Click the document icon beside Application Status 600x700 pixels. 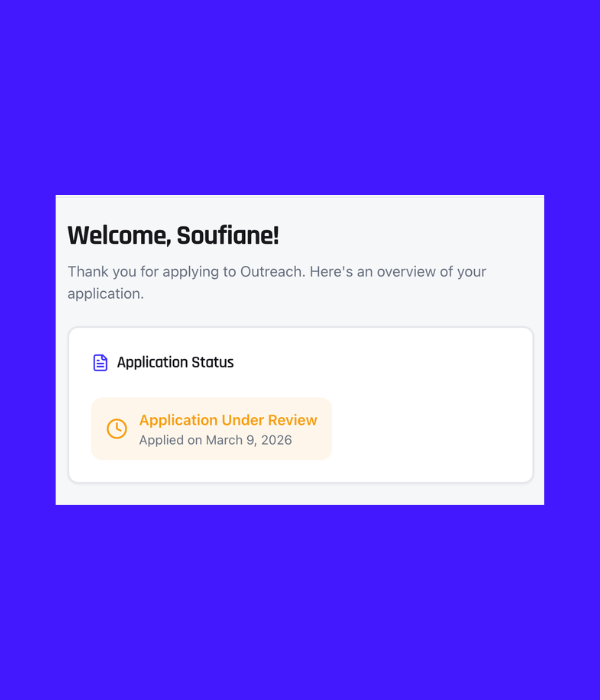coord(100,363)
